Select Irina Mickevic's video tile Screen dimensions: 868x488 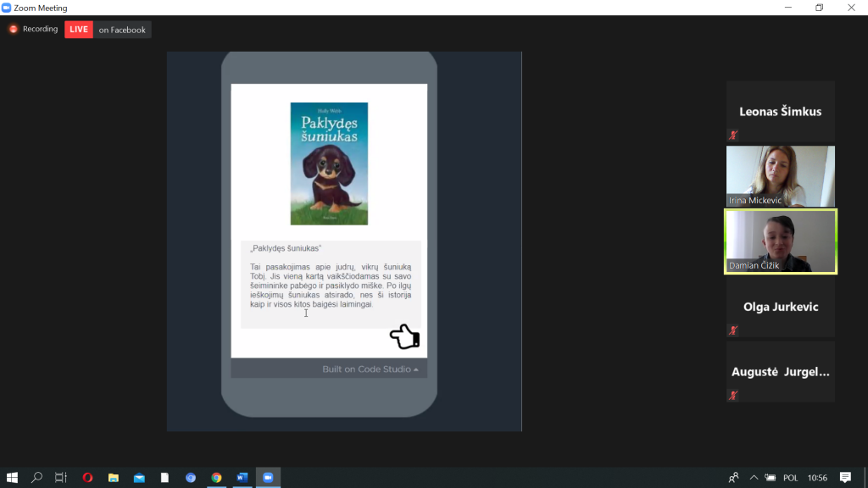(x=781, y=176)
